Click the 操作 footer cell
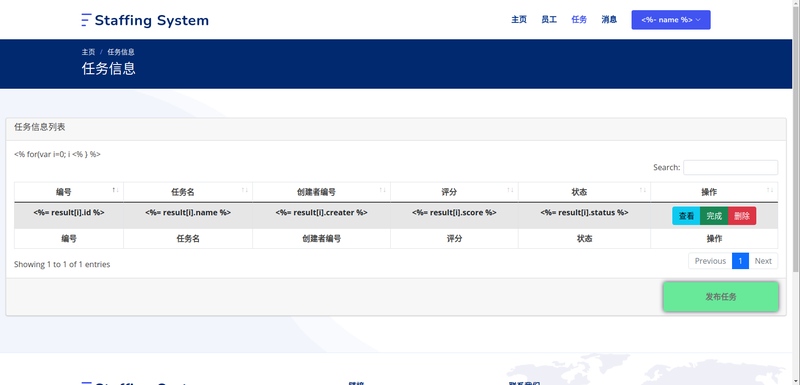The width and height of the screenshot is (800, 385). point(714,239)
